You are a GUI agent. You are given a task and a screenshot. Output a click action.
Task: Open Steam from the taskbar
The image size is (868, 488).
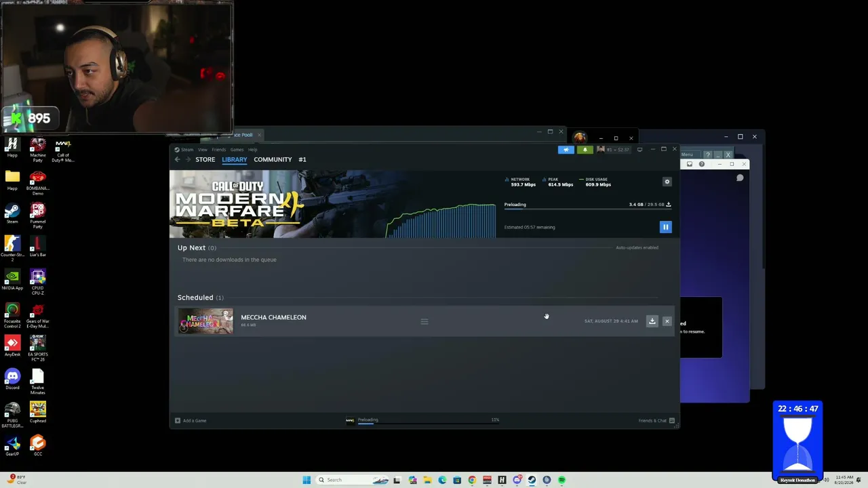coord(532,480)
